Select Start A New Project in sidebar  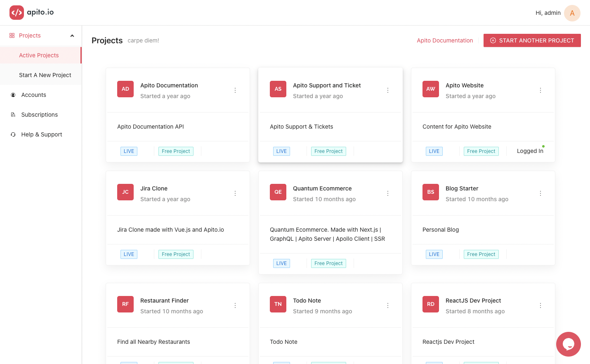pyautogui.click(x=40, y=75)
